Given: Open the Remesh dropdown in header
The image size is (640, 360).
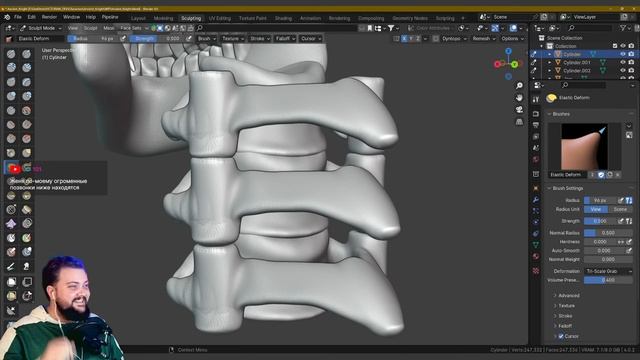Looking at the screenshot, I should point(484,38).
